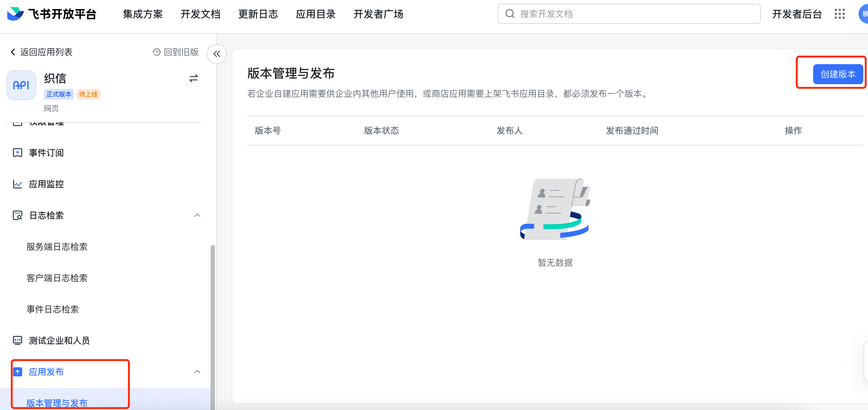Open 开发者后台 in header
868x410 pixels.
(797, 14)
